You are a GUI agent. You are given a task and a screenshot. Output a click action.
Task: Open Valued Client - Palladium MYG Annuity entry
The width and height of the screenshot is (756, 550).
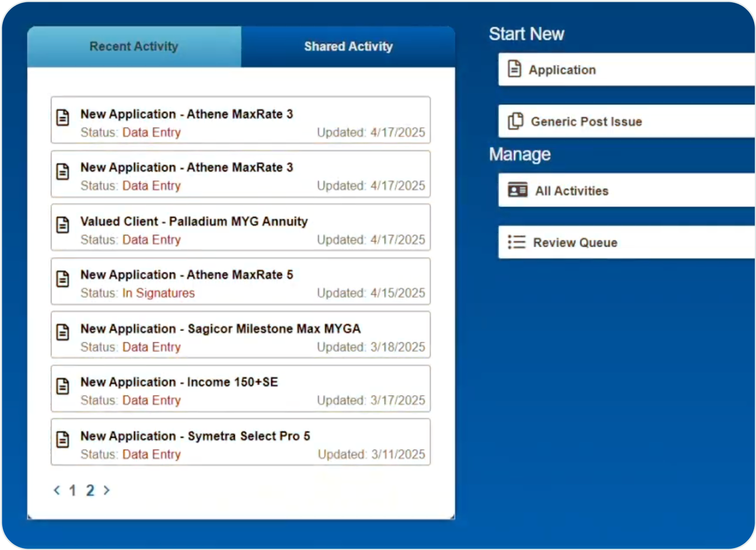point(240,227)
